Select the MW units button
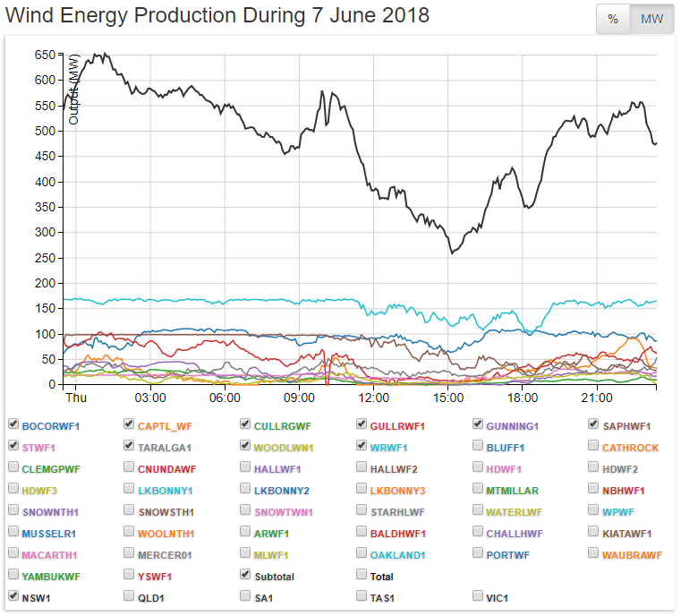The height and width of the screenshot is (616, 681). (651, 20)
